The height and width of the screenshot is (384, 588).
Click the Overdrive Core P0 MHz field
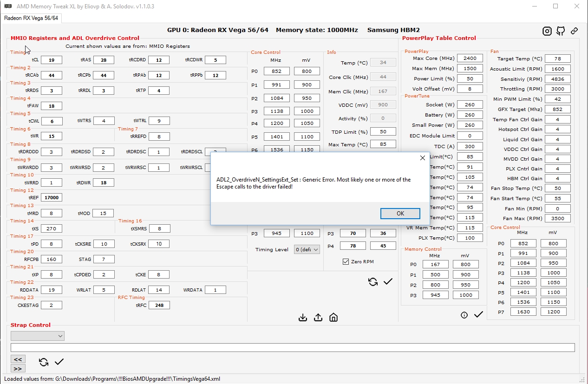coord(276,71)
